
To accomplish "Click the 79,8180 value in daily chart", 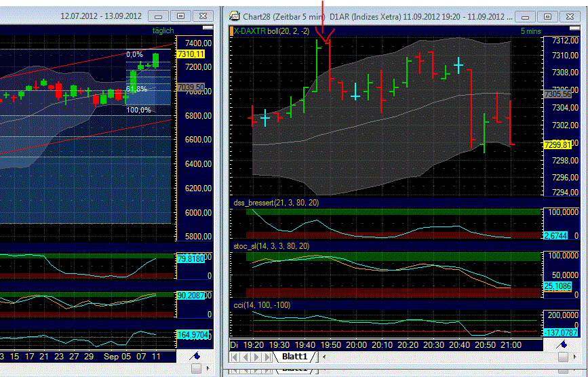I will click(x=191, y=258).
